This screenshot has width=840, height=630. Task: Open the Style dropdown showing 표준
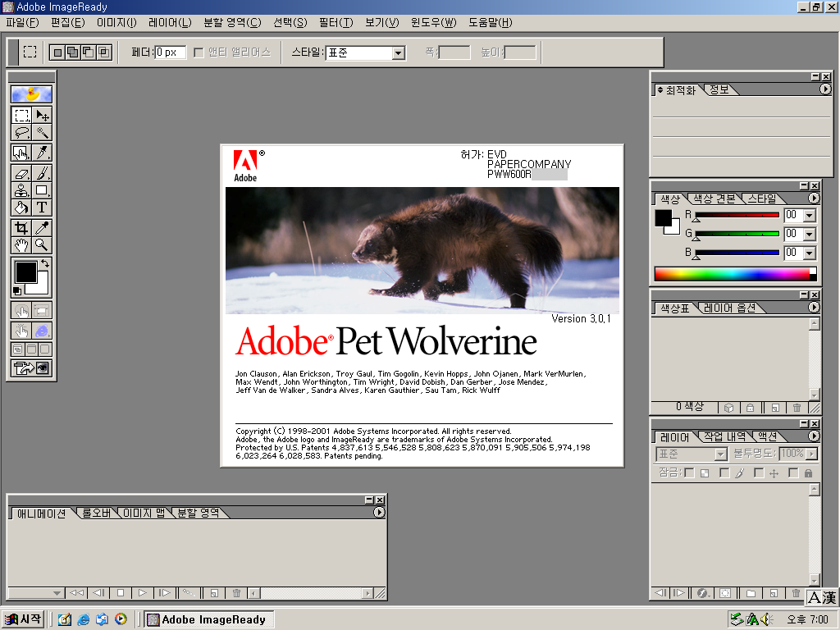tap(365, 52)
